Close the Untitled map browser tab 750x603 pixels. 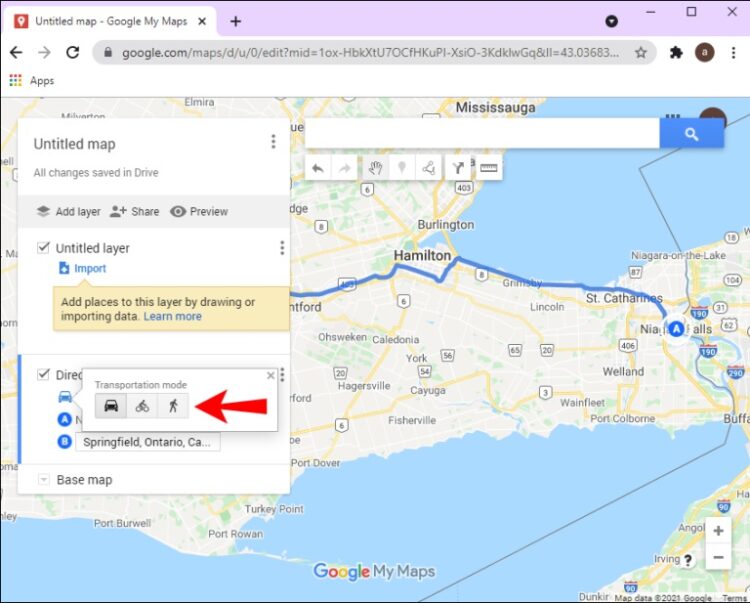[202, 21]
